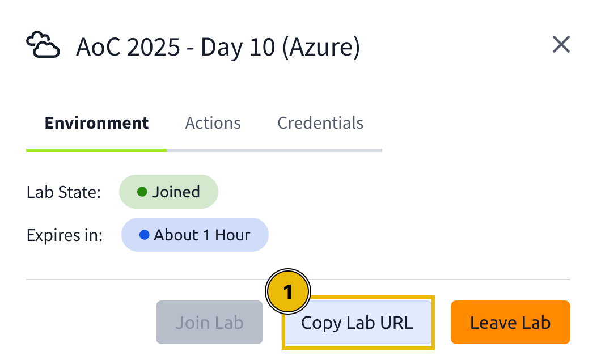Select the numbered annotation circle labeled 1

[289, 291]
